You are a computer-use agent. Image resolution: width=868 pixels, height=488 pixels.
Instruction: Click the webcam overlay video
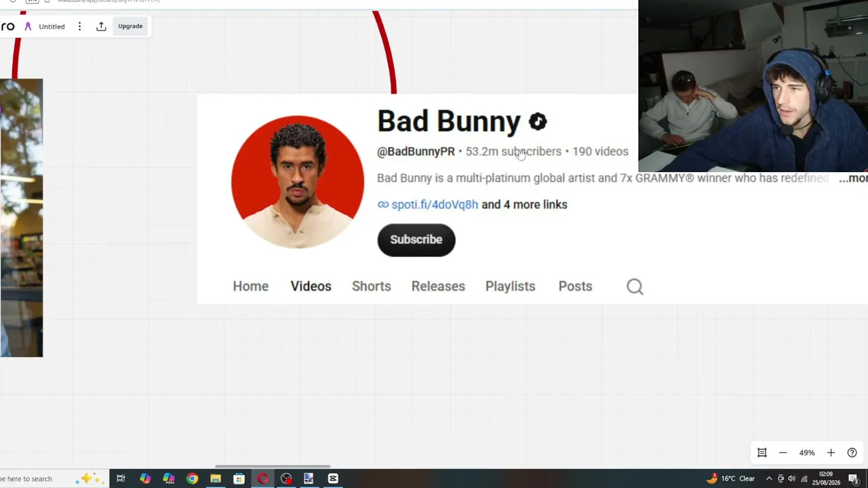[753, 86]
